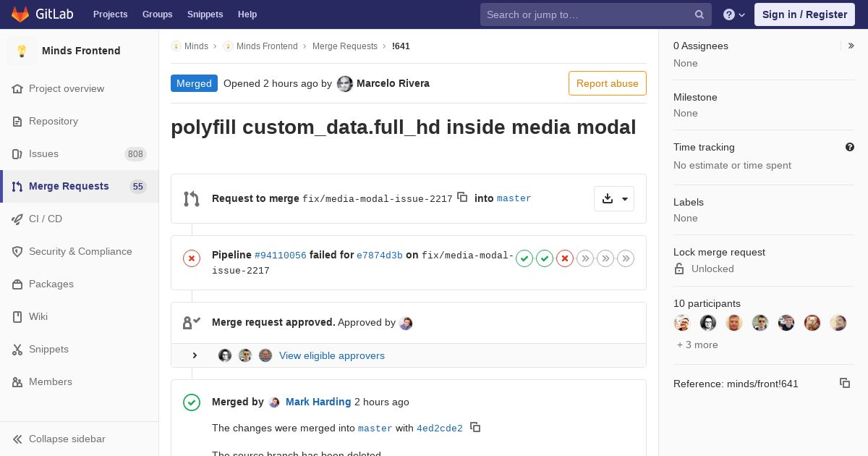The height and width of the screenshot is (456, 868).
Task: Click the search magnifier icon
Action: pyautogui.click(x=699, y=14)
